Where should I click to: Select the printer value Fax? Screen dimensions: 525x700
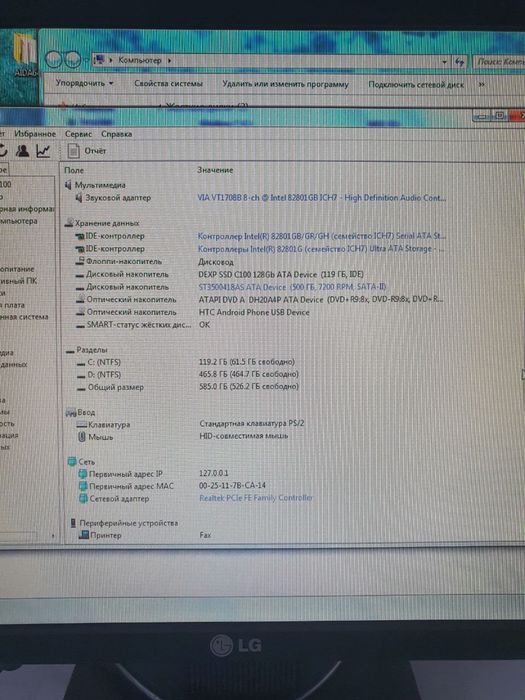[205, 535]
